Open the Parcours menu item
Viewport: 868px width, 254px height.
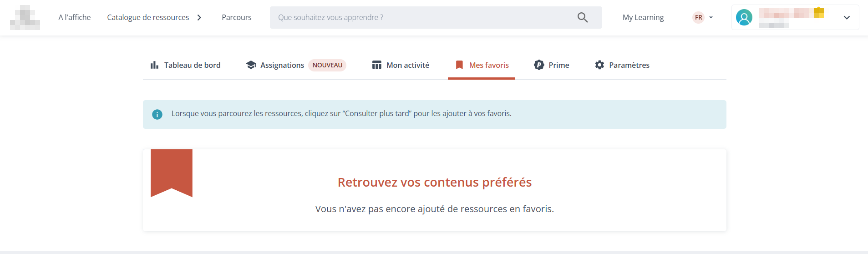(x=237, y=17)
